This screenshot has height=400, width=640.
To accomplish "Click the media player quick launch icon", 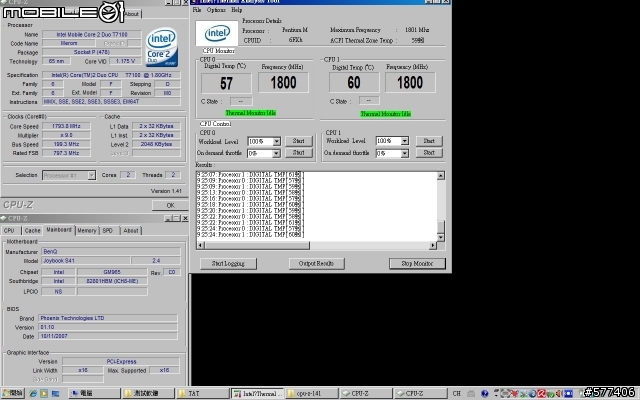I will (x=44, y=393).
